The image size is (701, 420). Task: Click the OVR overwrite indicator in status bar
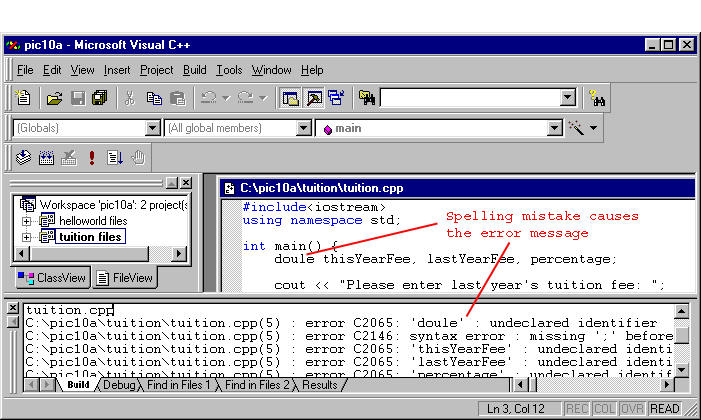tap(632, 409)
